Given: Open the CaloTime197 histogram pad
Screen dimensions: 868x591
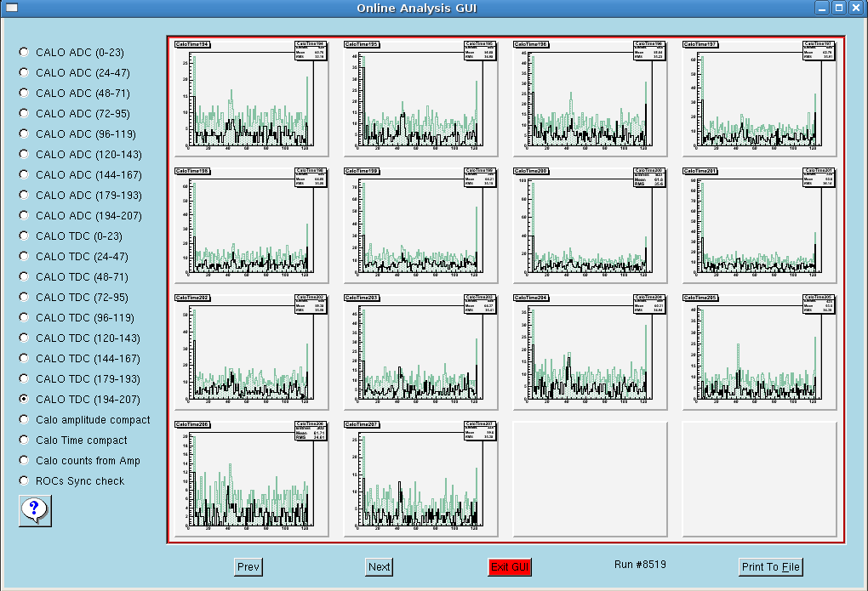Looking at the screenshot, I should 759,99.
